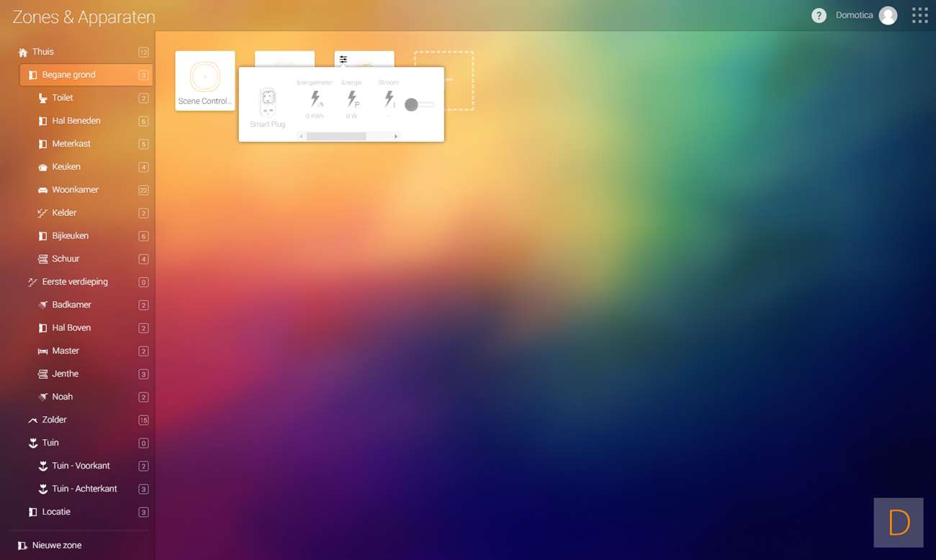Select the Begane grond zone

coord(86,75)
